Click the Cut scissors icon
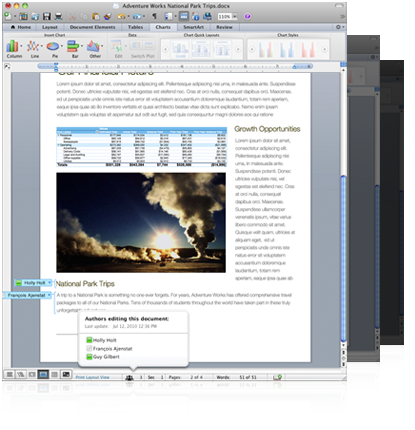This screenshot has height=430, width=415. 73,16
